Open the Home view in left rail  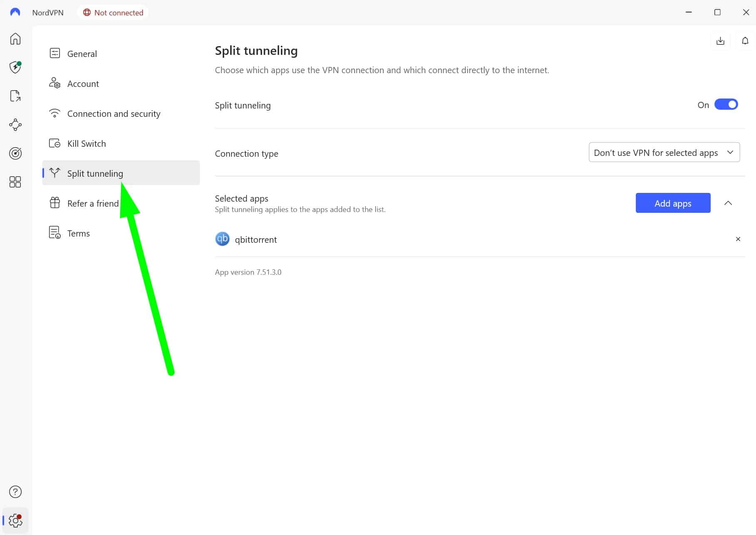pyautogui.click(x=15, y=39)
